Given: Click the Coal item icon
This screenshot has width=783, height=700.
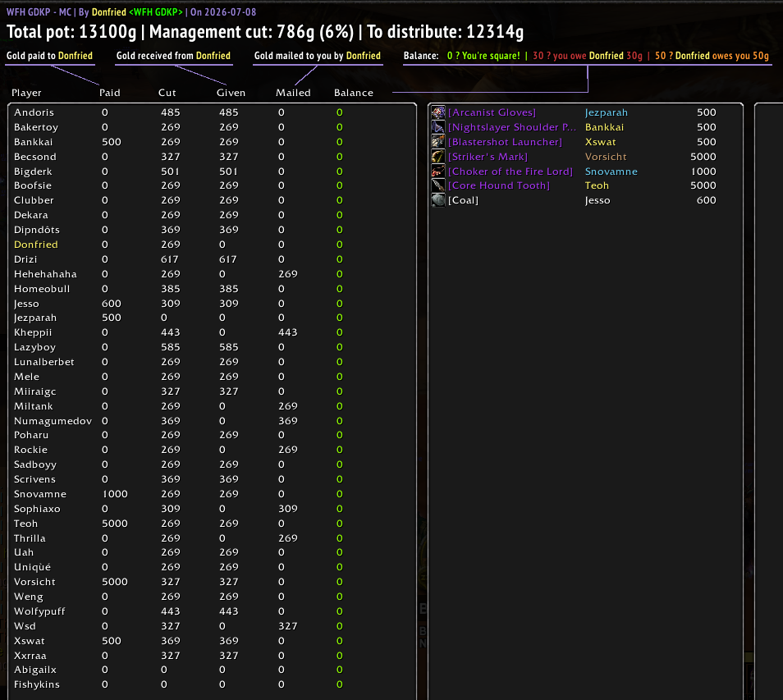Looking at the screenshot, I should pyautogui.click(x=438, y=200).
